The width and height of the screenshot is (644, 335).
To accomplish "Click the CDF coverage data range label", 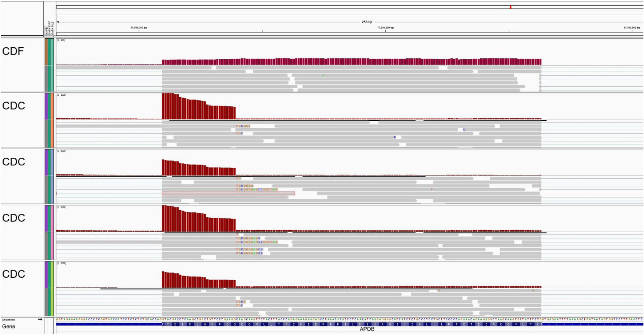I will 61,40.
